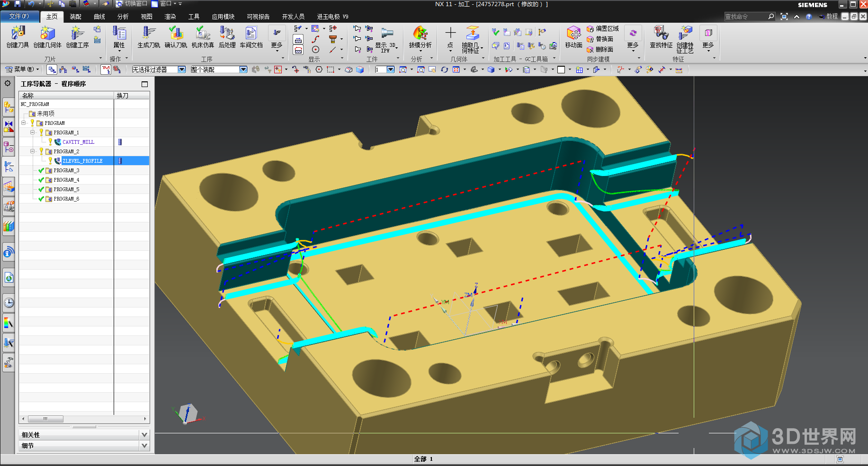Switch to Machine Tool View toggle
Viewport: 868px width, 466px height.
point(63,70)
